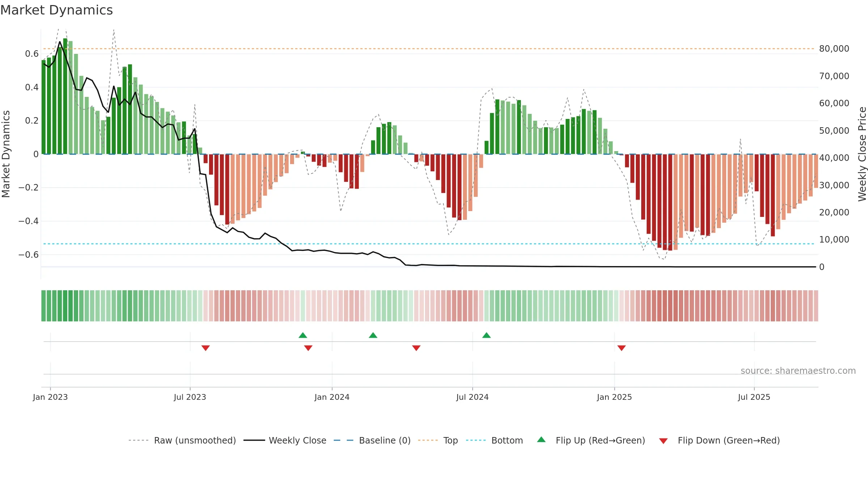Click the 40,000 price axis tick
This screenshot has height=488, width=868.
click(x=834, y=158)
